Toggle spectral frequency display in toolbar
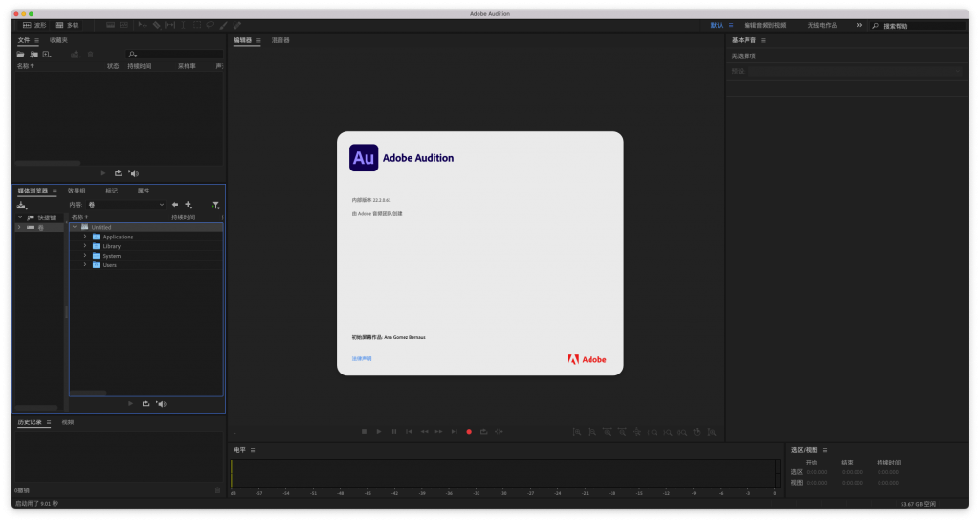Viewport: 980px width, 522px height. (111, 25)
